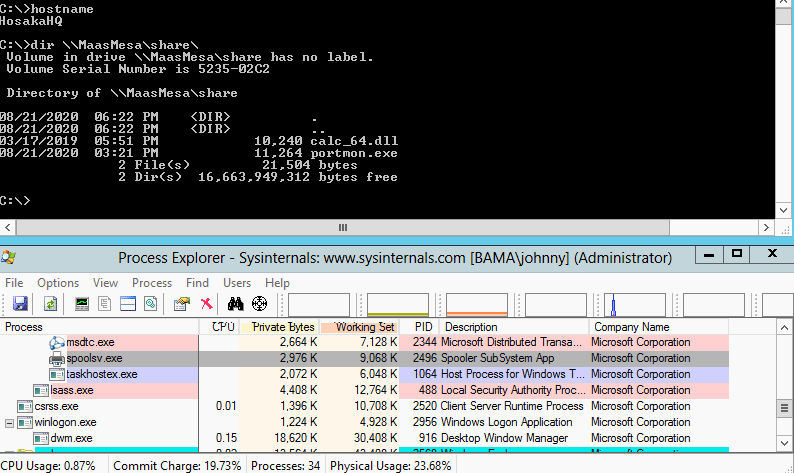Select the winlogon.exe process row
This screenshot has width=794, height=473.
pyautogui.click(x=365, y=422)
